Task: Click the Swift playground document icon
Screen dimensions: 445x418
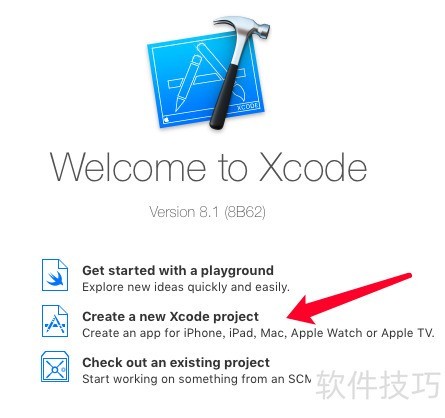Action: coord(55,275)
